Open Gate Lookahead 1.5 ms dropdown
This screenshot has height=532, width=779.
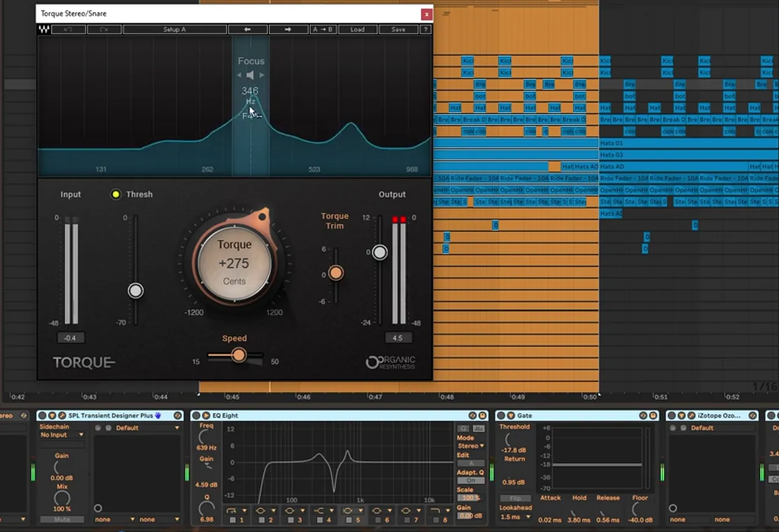pyautogui.click(x=515, y=517)
